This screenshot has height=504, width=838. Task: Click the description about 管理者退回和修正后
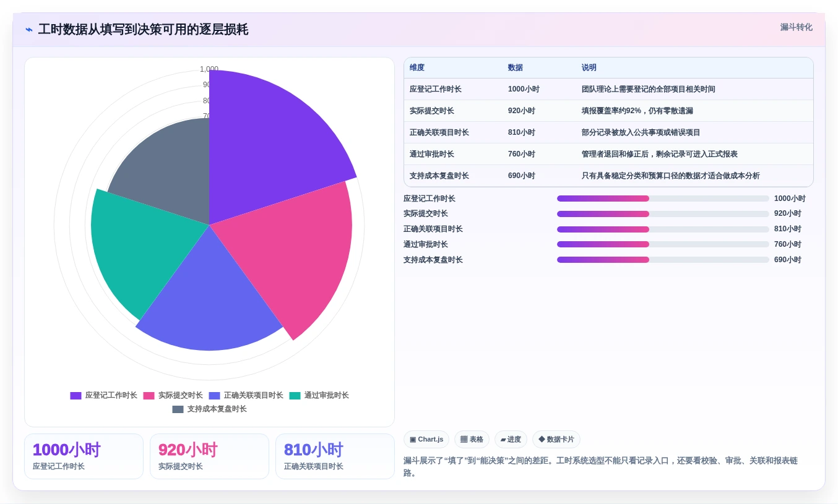[x=660, y=154]
